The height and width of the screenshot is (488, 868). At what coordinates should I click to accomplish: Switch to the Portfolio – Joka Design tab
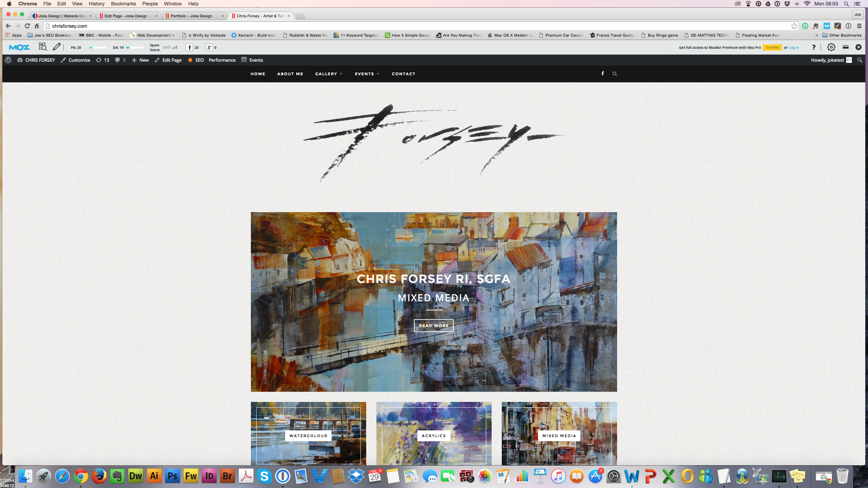[192, 16]
